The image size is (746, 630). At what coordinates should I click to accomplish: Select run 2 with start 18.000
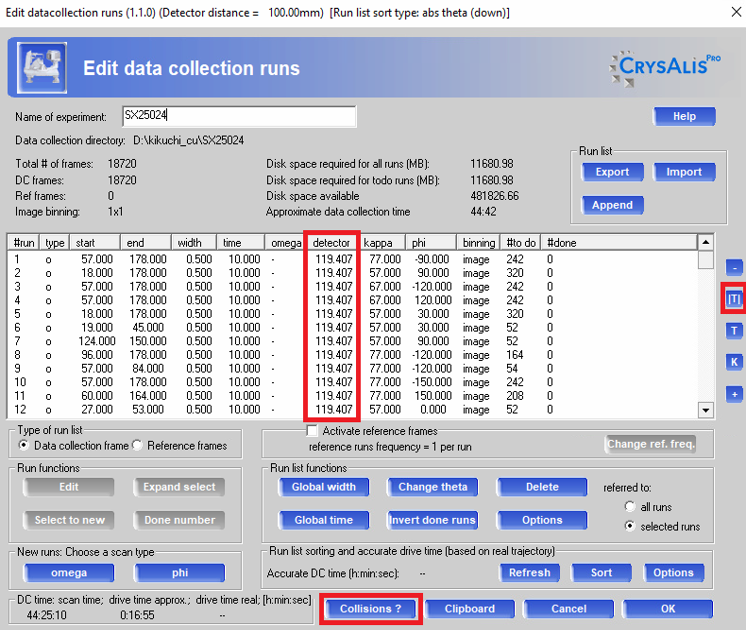pyautogui.click(x=352, y=273)
